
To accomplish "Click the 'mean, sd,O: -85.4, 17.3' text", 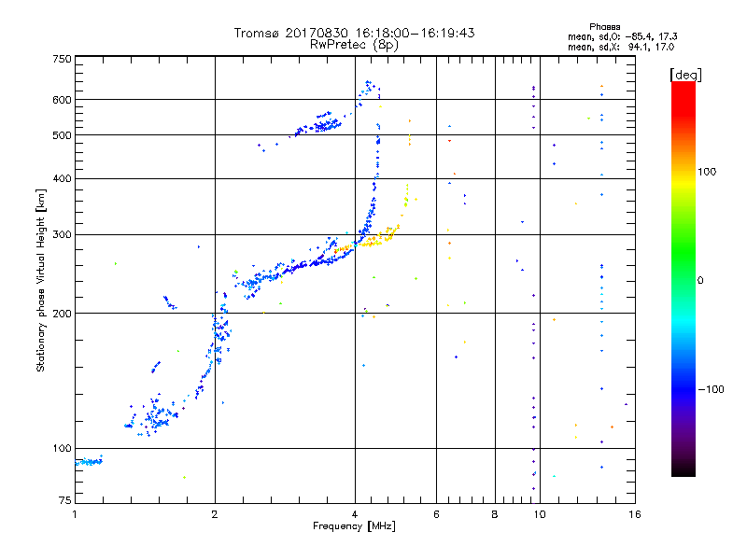I will 623,36.
